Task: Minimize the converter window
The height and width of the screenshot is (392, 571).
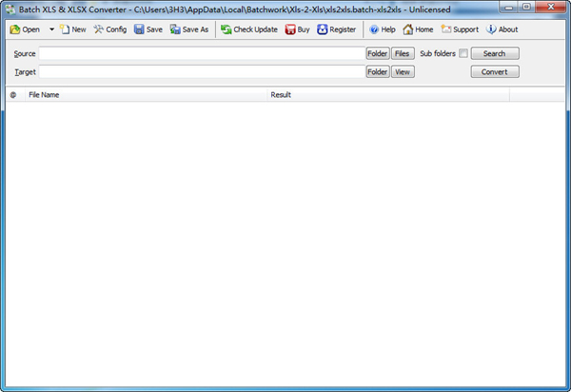Action: tap(509, 7)
